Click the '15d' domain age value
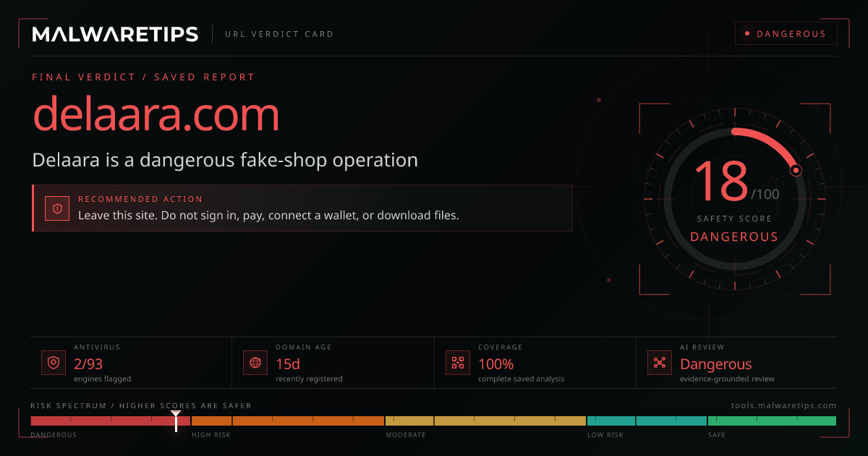 coord(288,364)
